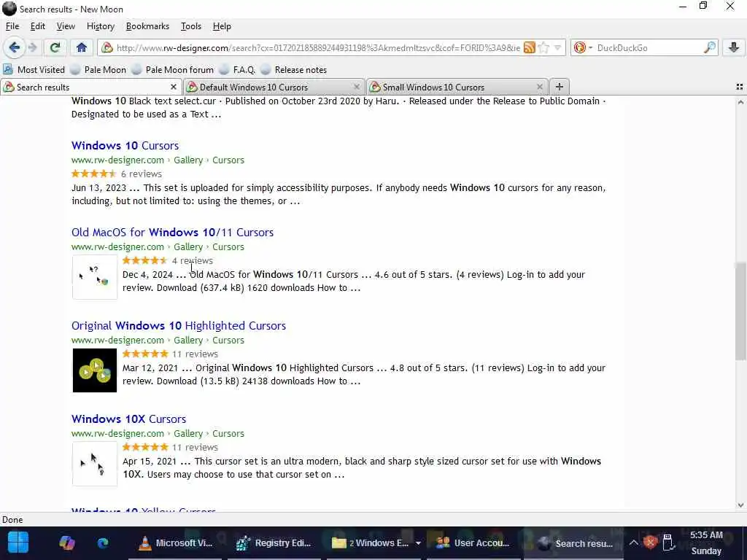This screenshot has height=560, width=747.
Task: Launch Copilot from the taskbar
Action: [67, 542]
